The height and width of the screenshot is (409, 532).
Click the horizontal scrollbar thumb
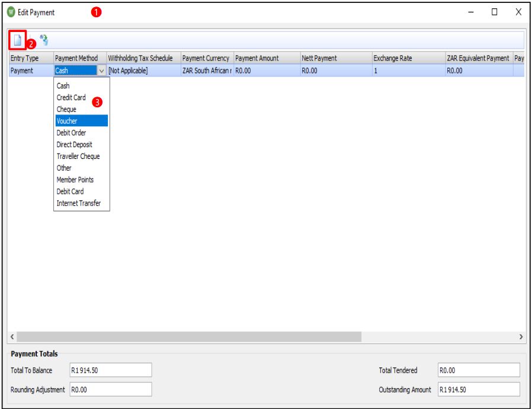pyautogui.click(x=189, y=337)
